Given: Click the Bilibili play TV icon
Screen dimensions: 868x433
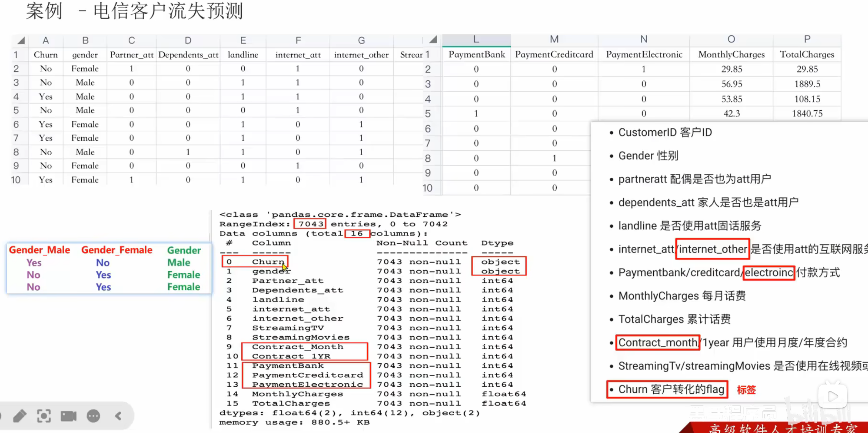Looking at the screenshot, I should click(832, 396).
